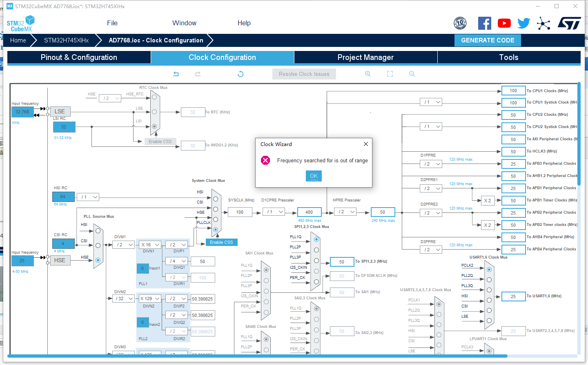This screenshot has height=365, width=588.
Task: Click the STM32CubeMX logo
Action: click(20, 24)
